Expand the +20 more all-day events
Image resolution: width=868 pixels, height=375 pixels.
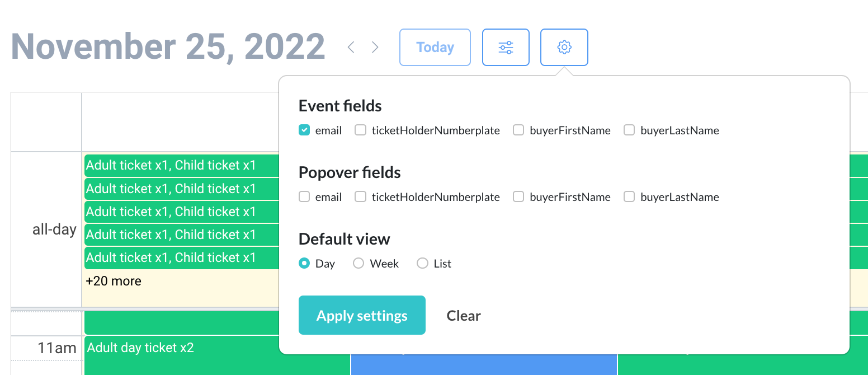point(114,281)
